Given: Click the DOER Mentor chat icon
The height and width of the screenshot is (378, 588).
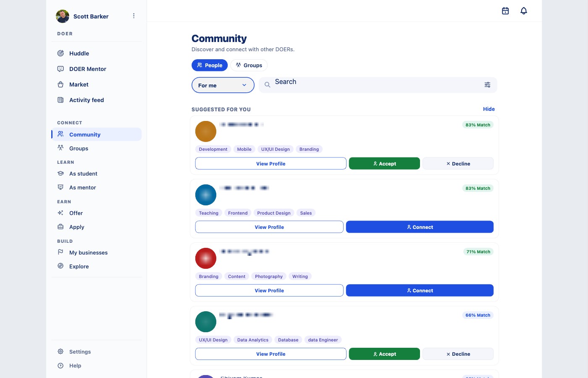Looking at the screenshot, I should point(60,69).
